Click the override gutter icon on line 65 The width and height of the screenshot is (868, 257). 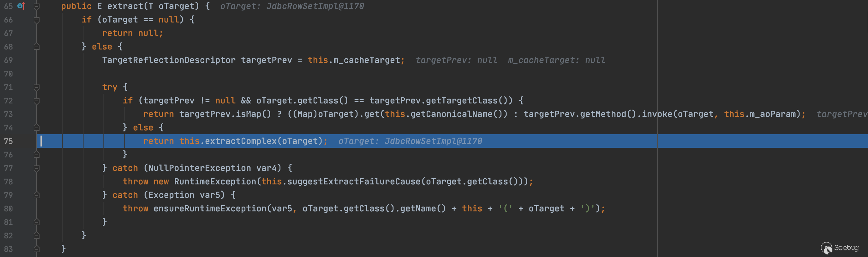21,6
